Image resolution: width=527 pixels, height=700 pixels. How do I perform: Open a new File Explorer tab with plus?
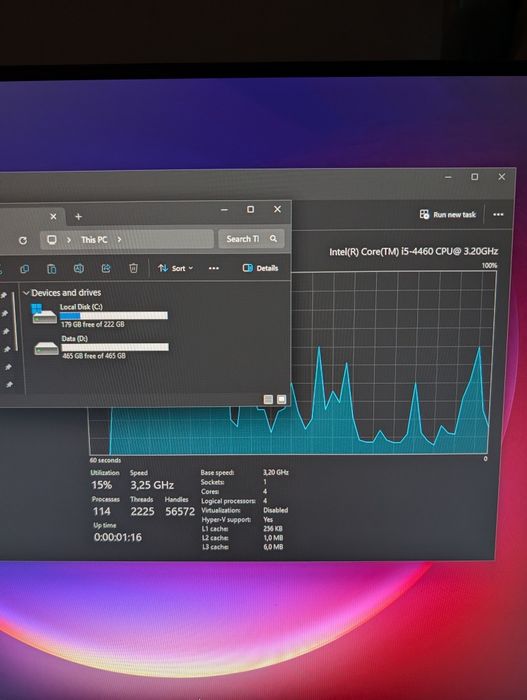pyautogui.click(x=79, y=217)
